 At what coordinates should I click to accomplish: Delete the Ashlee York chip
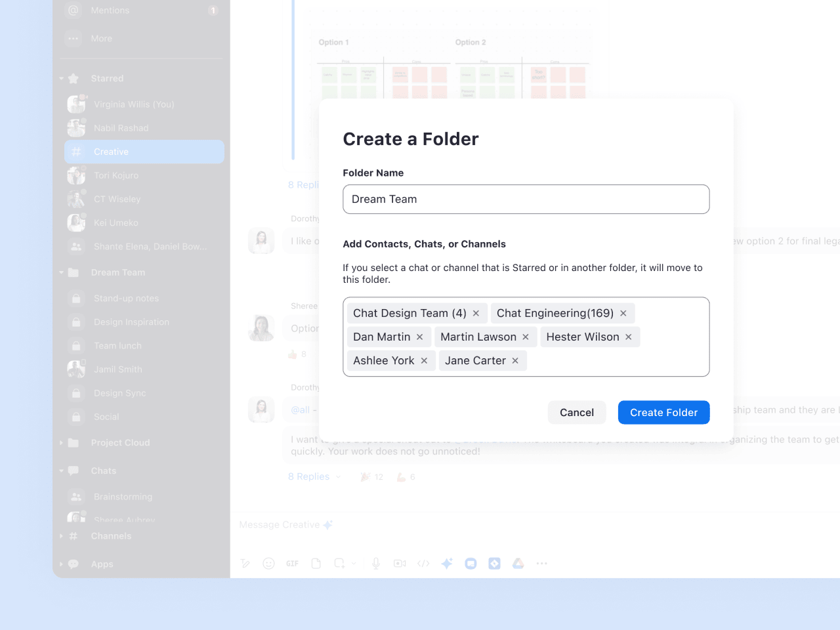click(x=424, y=361)
